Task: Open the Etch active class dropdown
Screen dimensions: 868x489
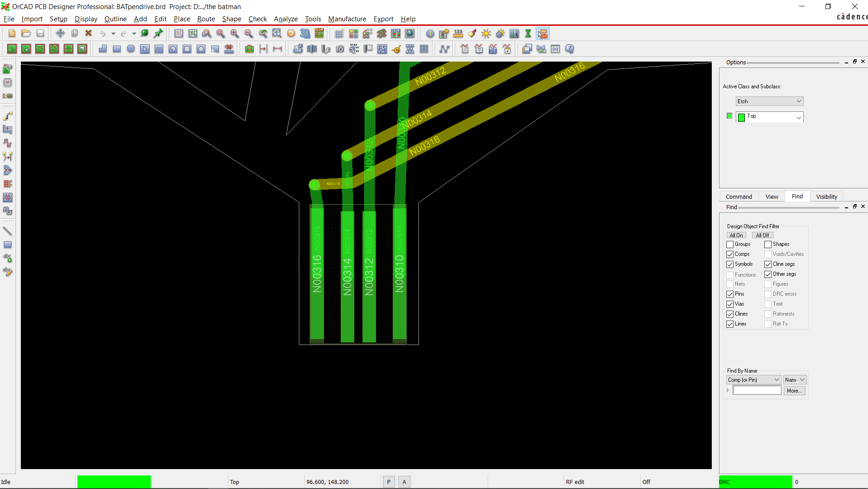Action: pos(769,101)
